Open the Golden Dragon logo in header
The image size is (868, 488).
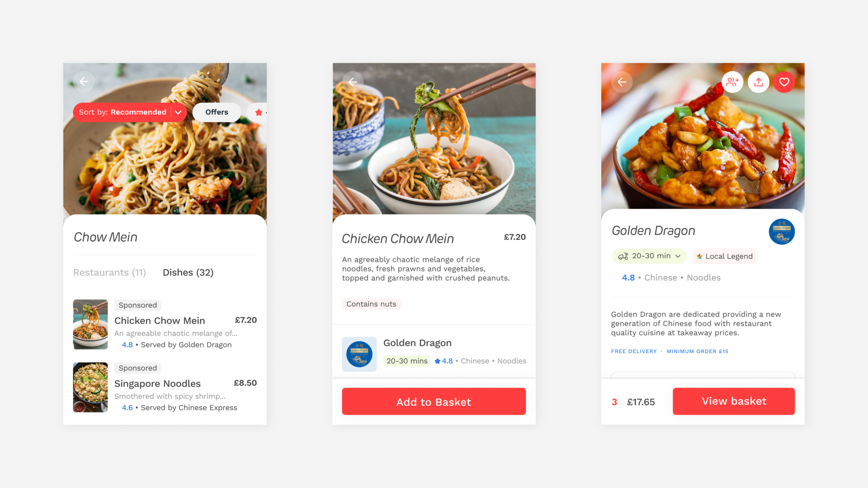[x=782, y=232]
